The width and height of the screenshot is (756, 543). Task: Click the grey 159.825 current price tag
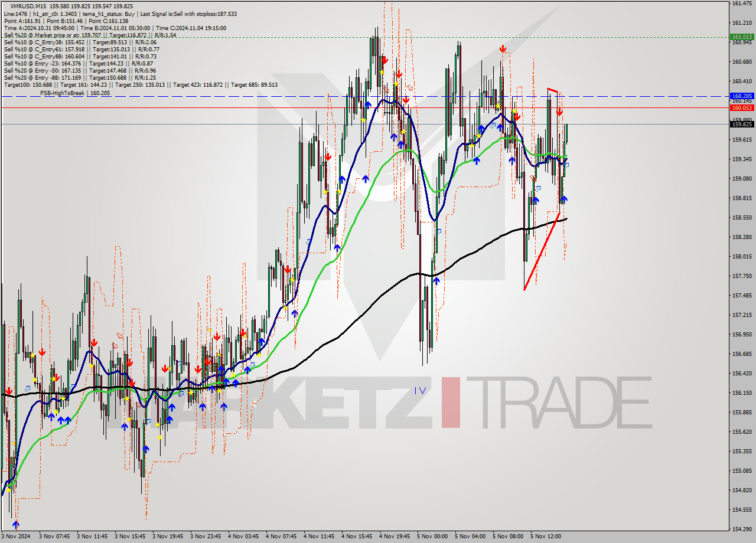click(742, 124)
